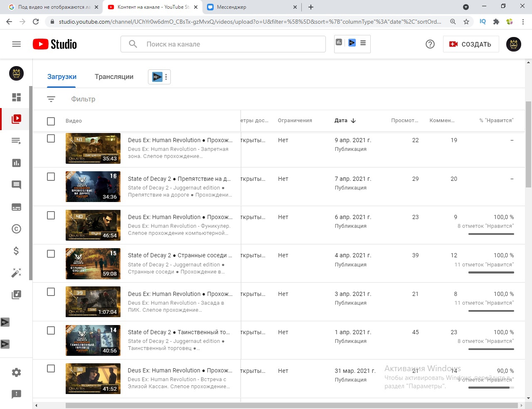Viewport: 532px width, 409px height.
Task: Select State of Decay 2 Препятствие video checkbox
Action: tap(51, 177)
